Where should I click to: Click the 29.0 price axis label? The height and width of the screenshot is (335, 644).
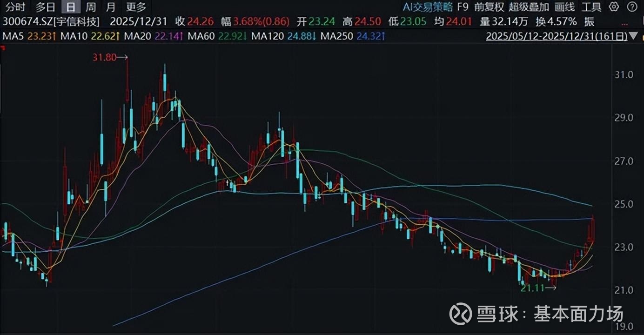[624, 118]
